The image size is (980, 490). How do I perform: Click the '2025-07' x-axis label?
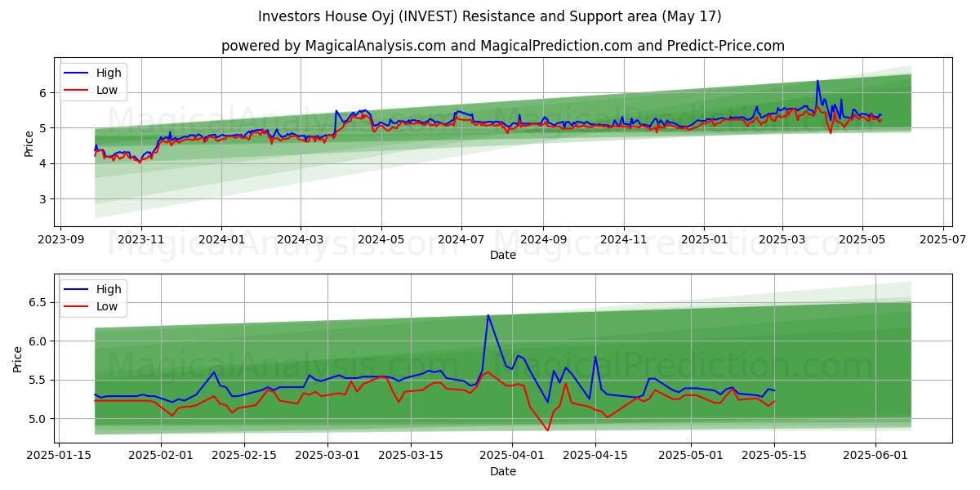(x=943, y=240)
